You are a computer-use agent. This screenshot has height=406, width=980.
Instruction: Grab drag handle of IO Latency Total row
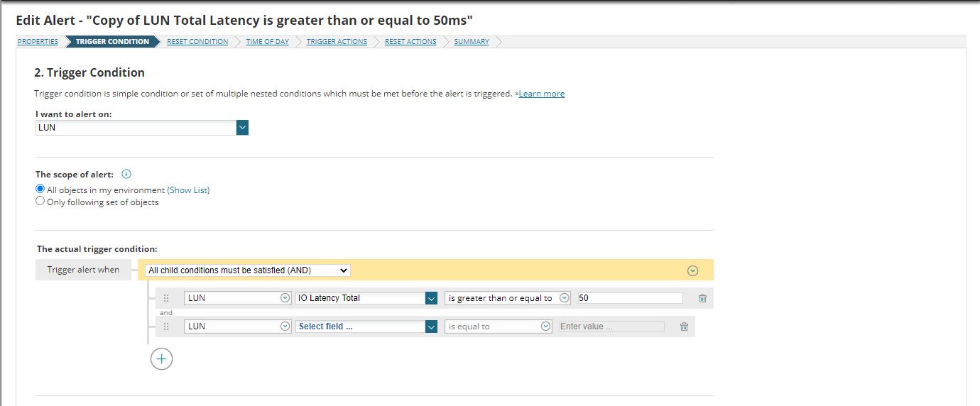[166, 298]
